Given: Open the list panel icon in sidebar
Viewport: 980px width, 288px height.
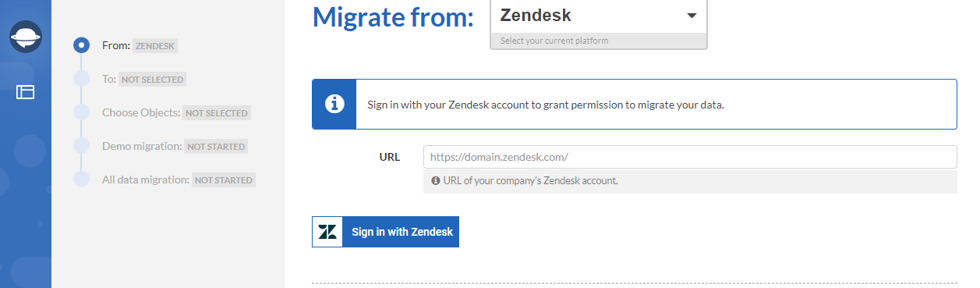Looking at the screenshot, I should (x=26, y=92).
